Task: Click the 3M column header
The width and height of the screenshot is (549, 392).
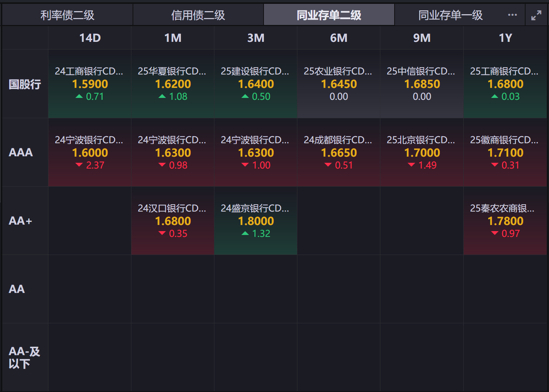Action: [256, 38]
